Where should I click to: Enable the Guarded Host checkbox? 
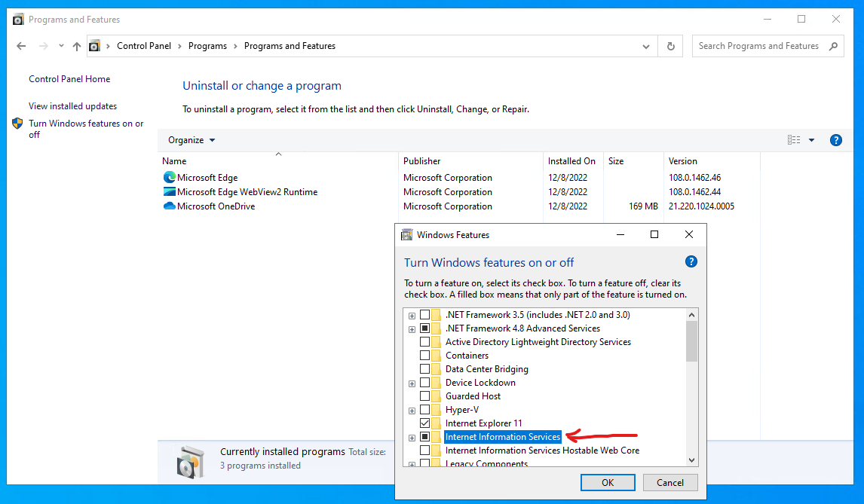424,396
